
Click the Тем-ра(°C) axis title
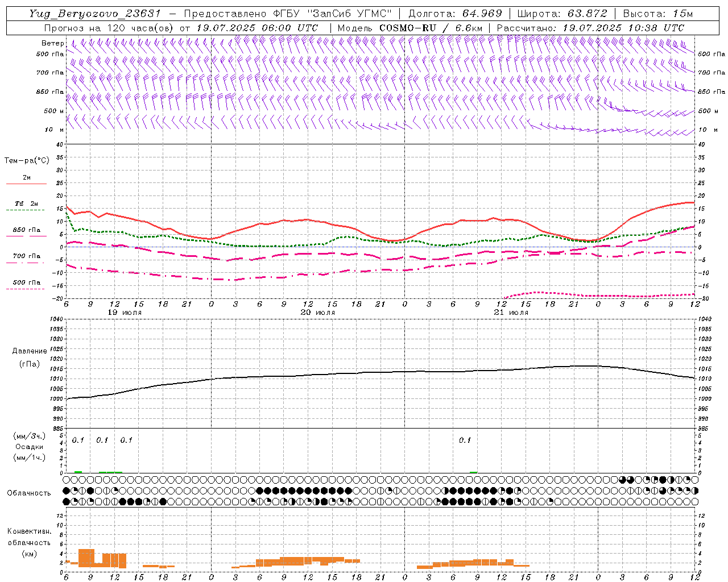coord(27,161)
